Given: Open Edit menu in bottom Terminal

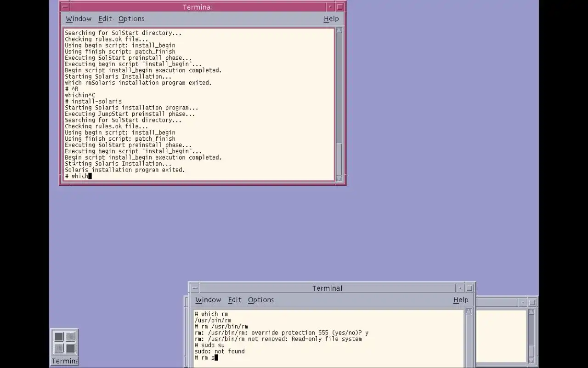Looking at the screenshot, I should point(235,300).
